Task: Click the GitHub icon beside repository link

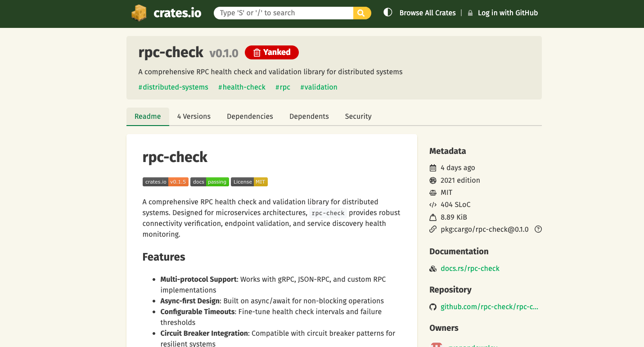Action: tap(433, 307)
